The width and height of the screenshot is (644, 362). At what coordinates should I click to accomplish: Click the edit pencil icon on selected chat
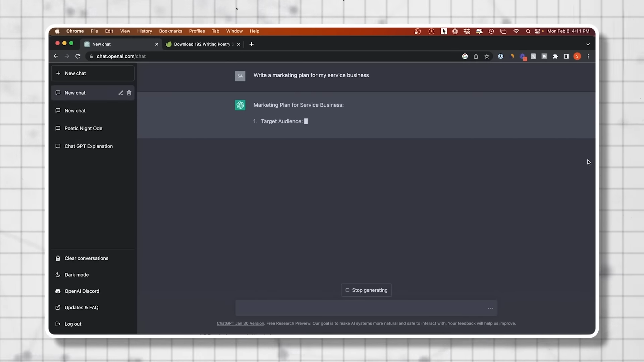[x=121, y=93]
